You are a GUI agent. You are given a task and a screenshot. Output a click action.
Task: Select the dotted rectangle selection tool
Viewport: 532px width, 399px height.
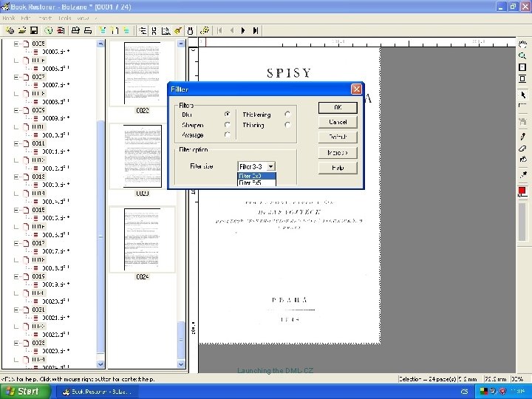click(522, 106)
